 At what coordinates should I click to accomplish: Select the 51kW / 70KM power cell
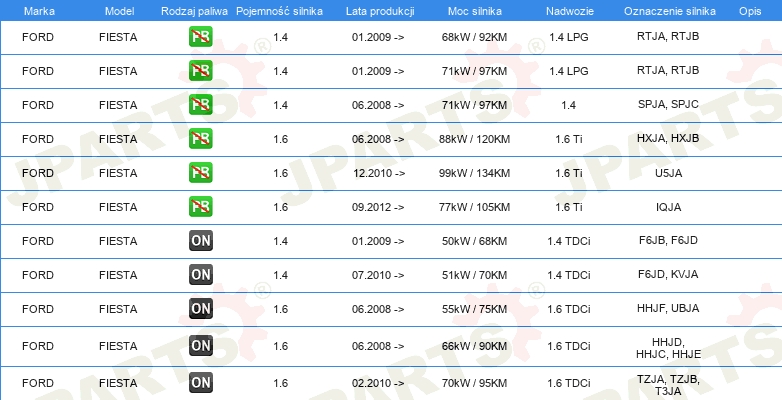(474, 275)
